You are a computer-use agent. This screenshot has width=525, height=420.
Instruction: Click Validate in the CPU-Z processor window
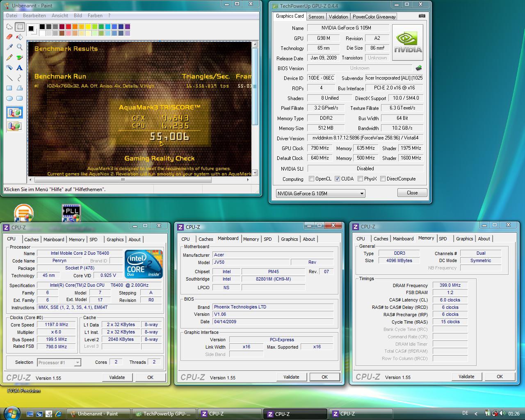tap(117, 377)
